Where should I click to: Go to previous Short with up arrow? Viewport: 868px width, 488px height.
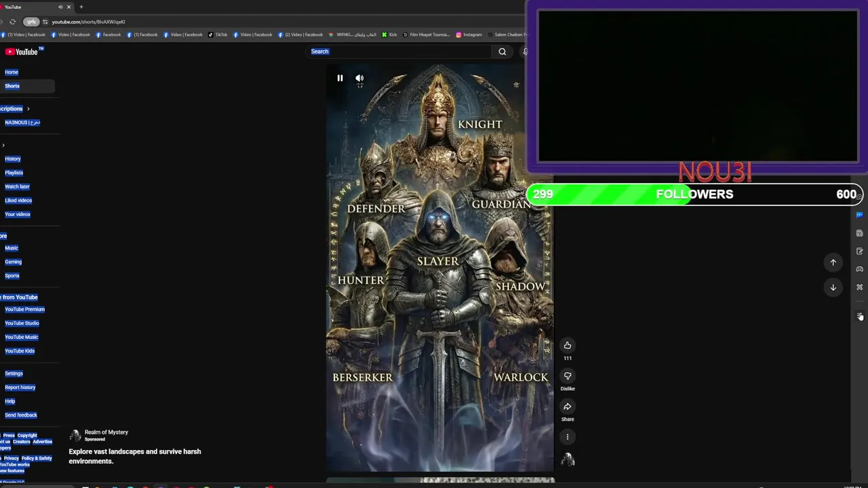(x=833, y=262)
